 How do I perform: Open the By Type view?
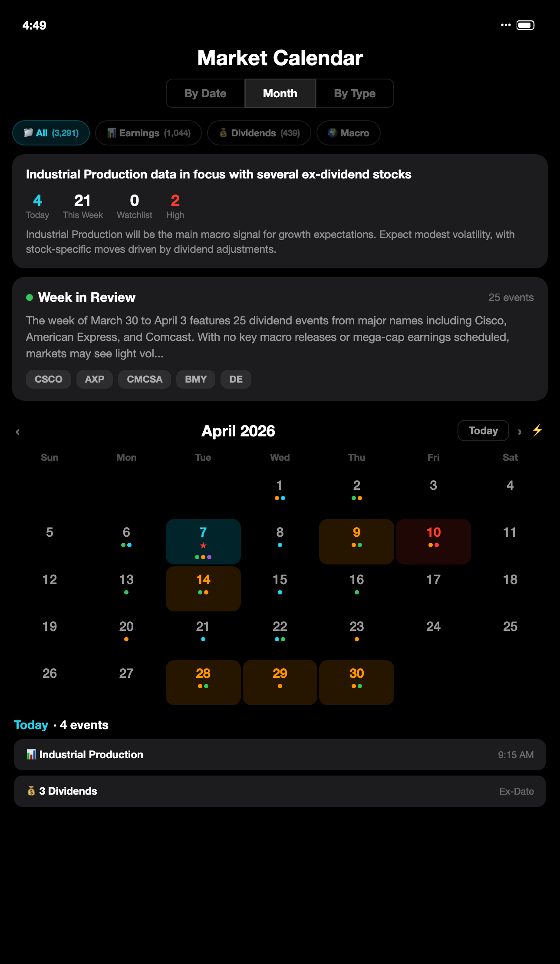point(354,93)
